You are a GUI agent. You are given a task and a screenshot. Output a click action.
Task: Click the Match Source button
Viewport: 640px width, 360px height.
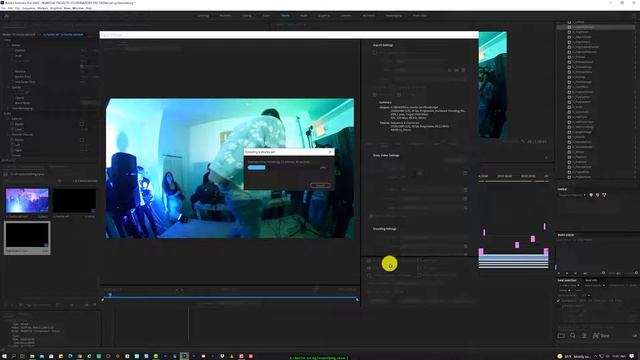tap(454, 160)
